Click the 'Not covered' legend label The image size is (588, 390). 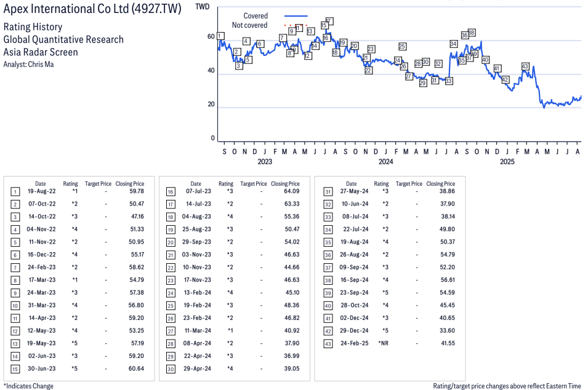[x=249, y=25]
